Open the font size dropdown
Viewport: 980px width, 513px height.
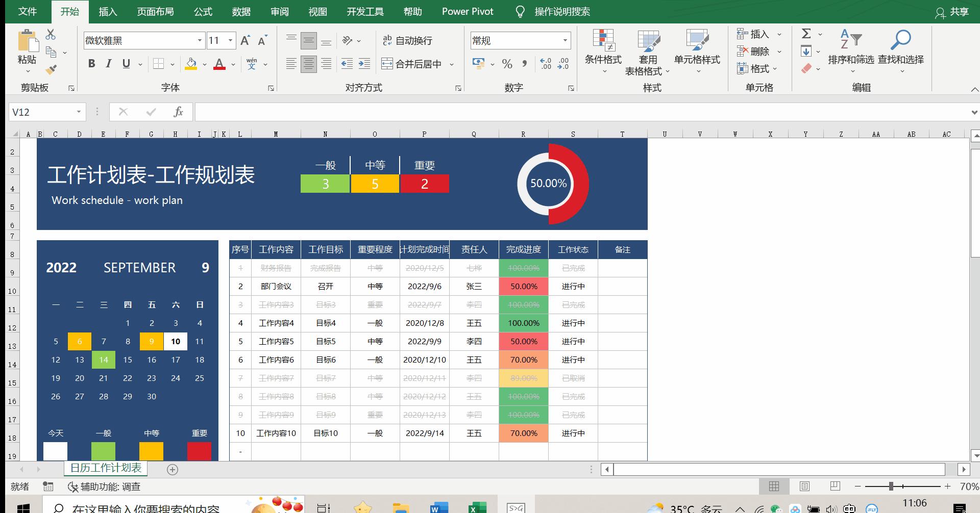click(230, 40)
